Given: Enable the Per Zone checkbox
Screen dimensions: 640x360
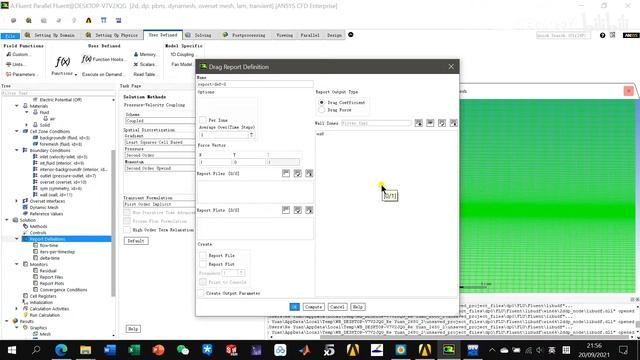Looking at the screenshot, I should [x=203, y=120].
